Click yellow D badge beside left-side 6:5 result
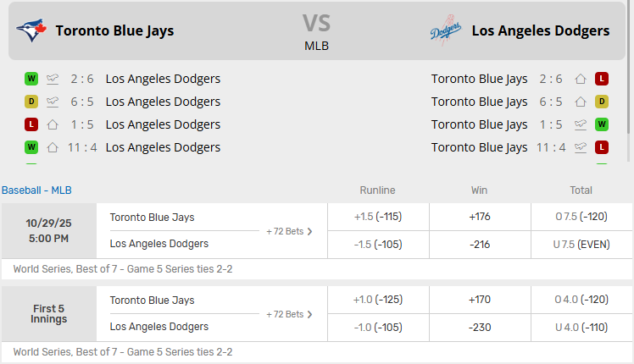 tap(31, 102)
